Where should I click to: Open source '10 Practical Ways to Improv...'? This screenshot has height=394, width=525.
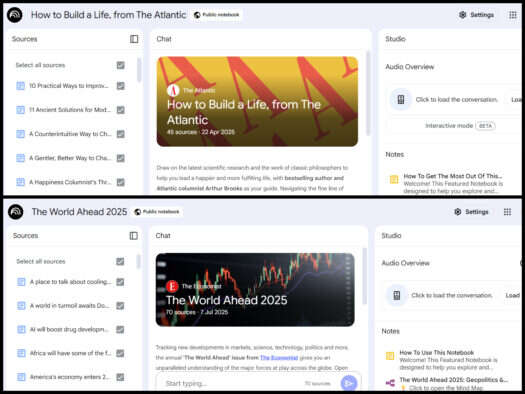click(69, 86)
